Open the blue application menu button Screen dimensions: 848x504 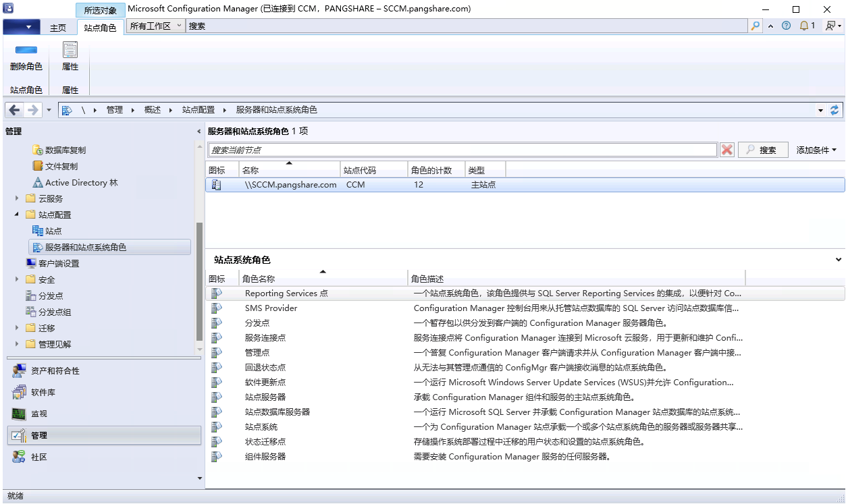click(x=22, y=27)
